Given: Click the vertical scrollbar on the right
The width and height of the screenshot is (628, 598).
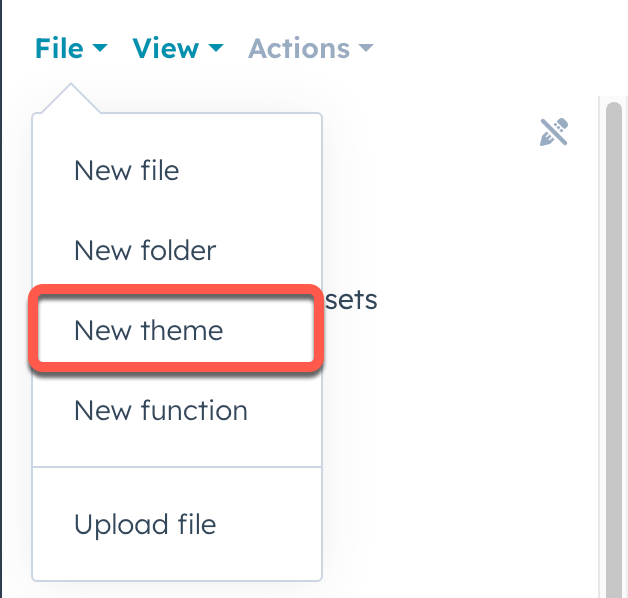Looking at the screenshot, I should point(615,340).
